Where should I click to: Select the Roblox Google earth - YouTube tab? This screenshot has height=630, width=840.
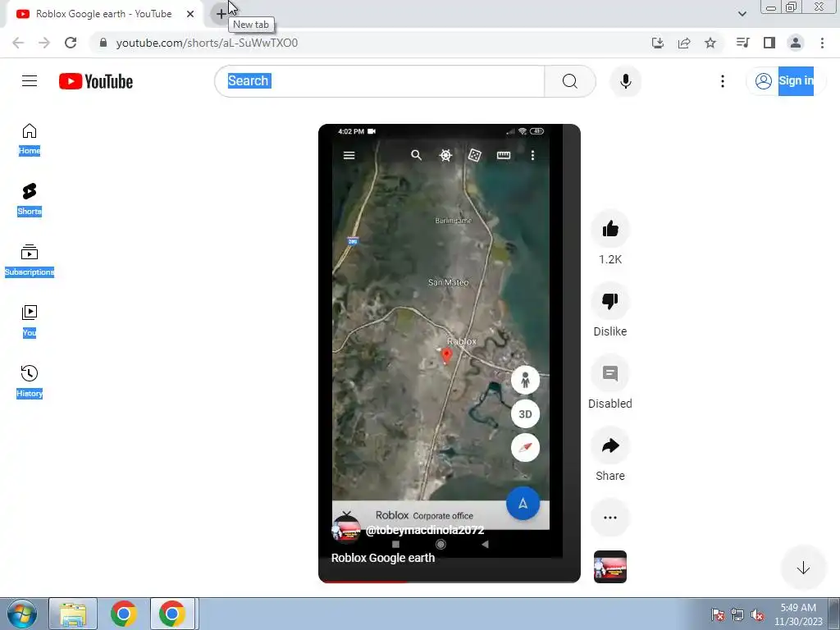(x=104, y=14)
